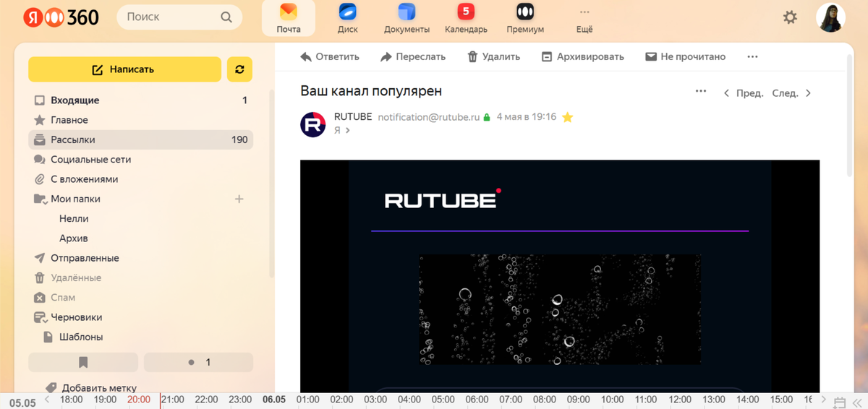Select 06.05 date on the timeline
The width and height of the screenshot is (868, 409).
tap(274, 400)
